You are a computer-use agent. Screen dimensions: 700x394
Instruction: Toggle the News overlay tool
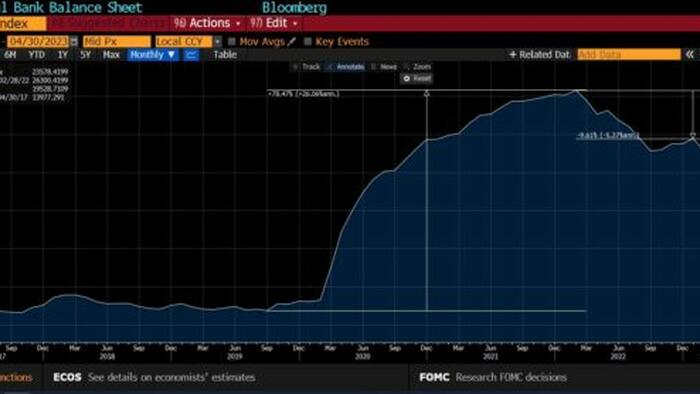coord(384,67)
